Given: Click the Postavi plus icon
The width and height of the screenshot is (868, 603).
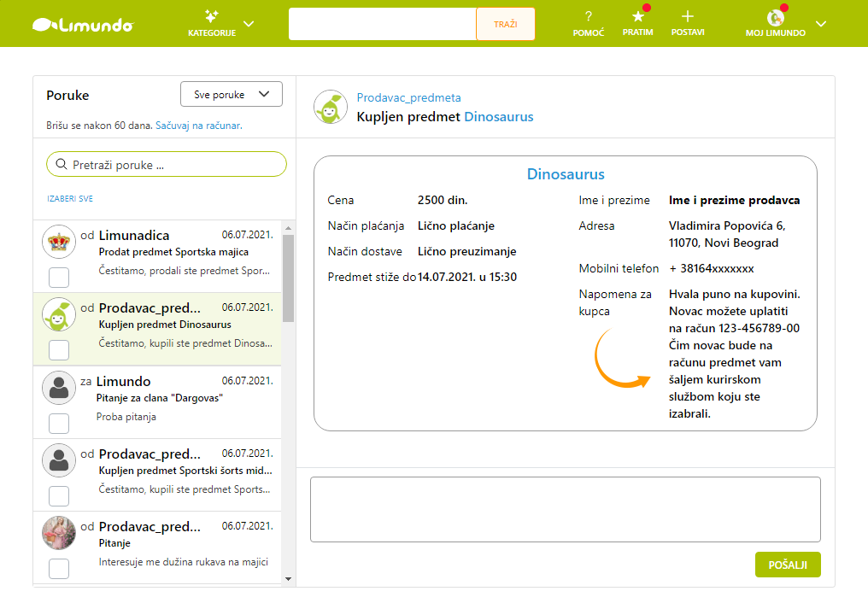Looking at the screenshot, I should [x=688, y=16].
